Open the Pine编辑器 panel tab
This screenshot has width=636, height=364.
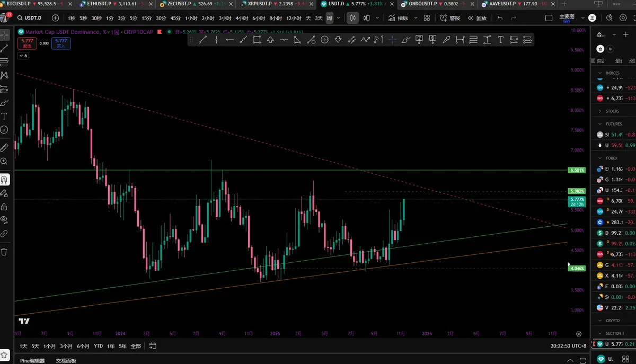[32, 360]
